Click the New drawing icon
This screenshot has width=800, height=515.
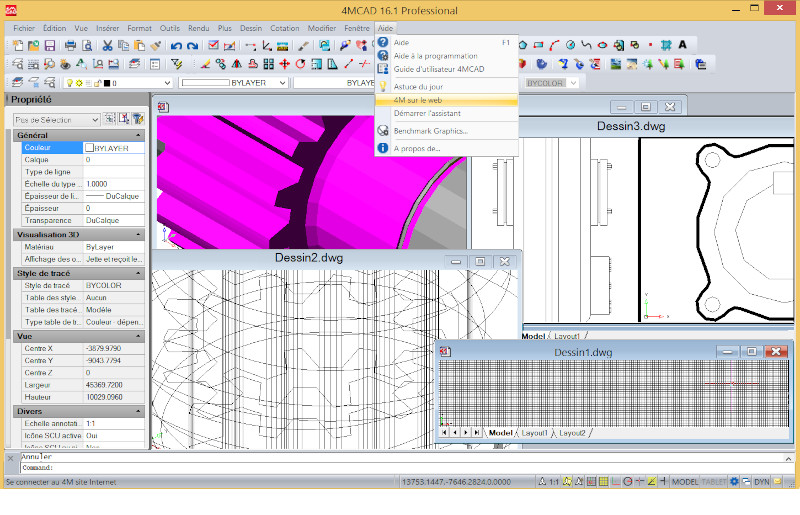[18, 46]
